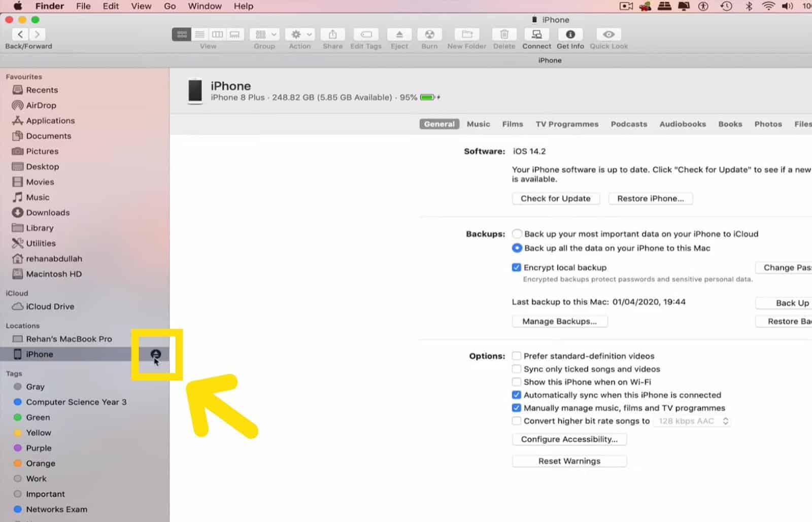Open the Action menu in the toolbar

(299, 34)
